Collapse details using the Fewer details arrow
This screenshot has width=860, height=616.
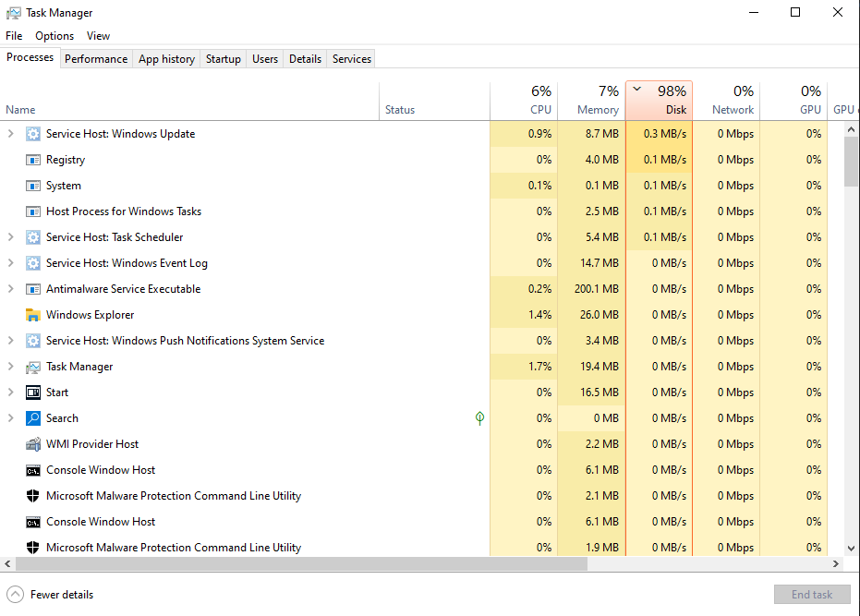tap(15, 594)
